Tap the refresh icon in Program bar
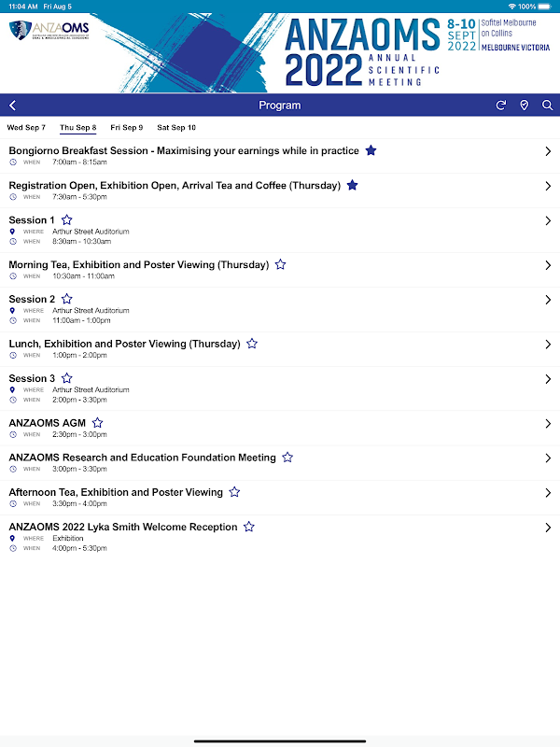The height and width of the screenshot is (747, 560). coord(500,106)
